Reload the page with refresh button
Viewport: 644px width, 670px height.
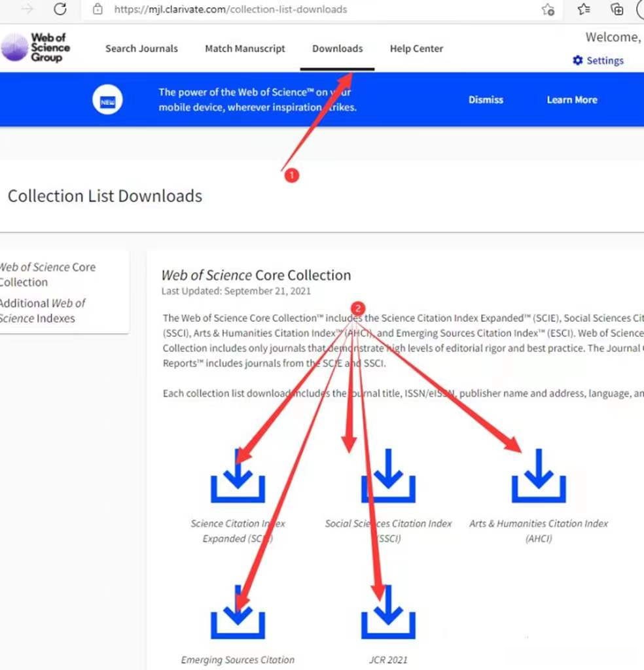[x=60, y=9]
